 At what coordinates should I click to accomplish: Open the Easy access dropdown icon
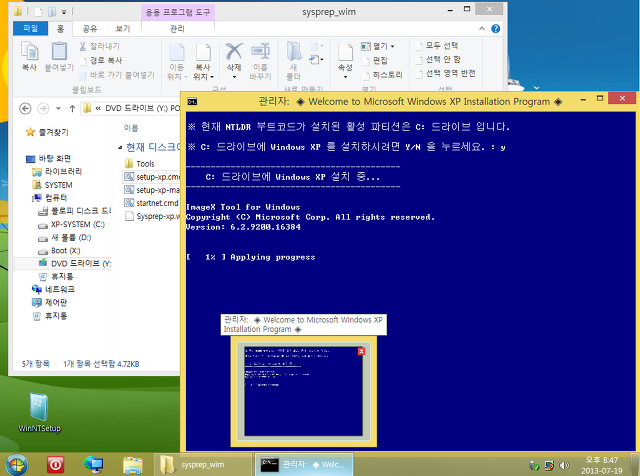tap(316, 60)
